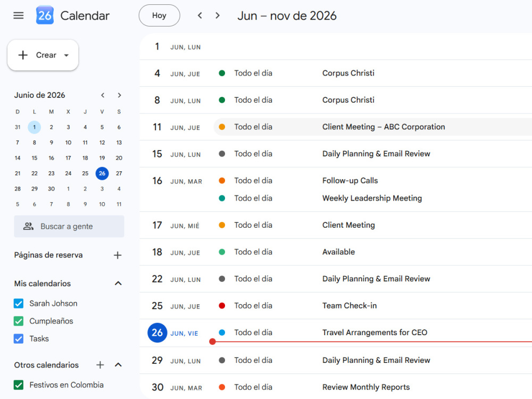The width and height of the screenshot is (532, 399).
Task: Click the Páginas de reserva label
Action: coord(48,255)
